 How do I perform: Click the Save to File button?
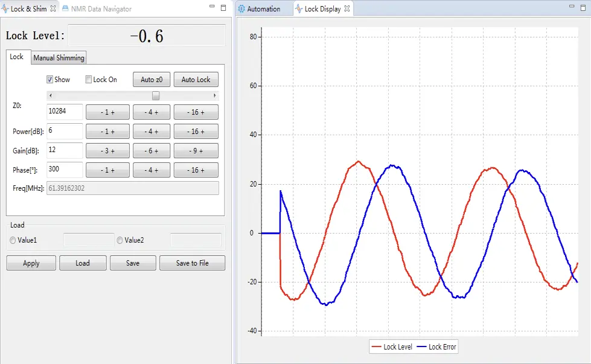192,263
